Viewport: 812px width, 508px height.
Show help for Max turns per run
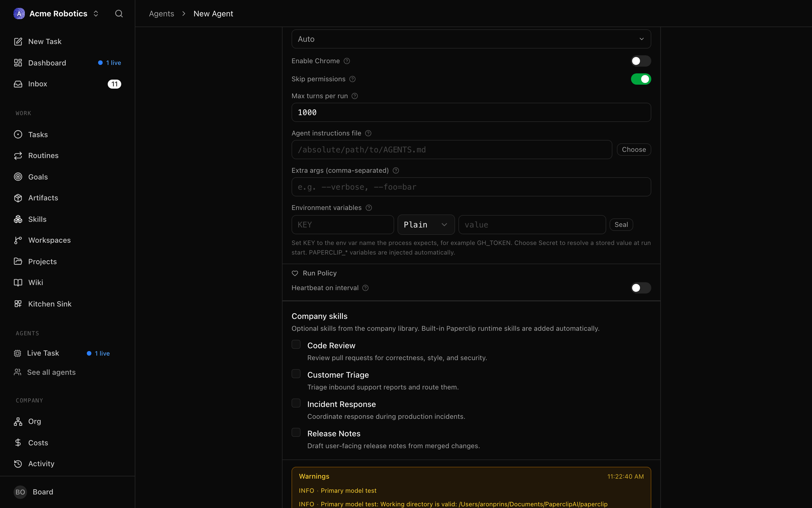click(355, 96)
